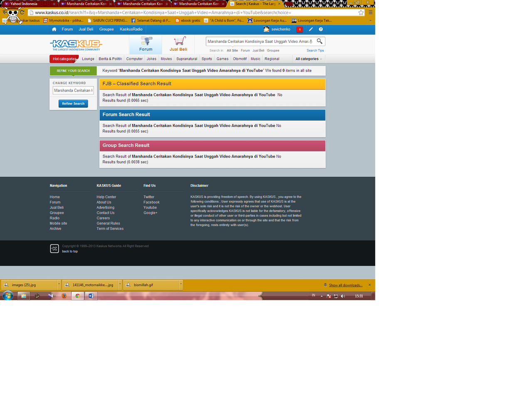Open dropdown for bismillah.gif download
532x399 pixels.
[x=181, y=285]
